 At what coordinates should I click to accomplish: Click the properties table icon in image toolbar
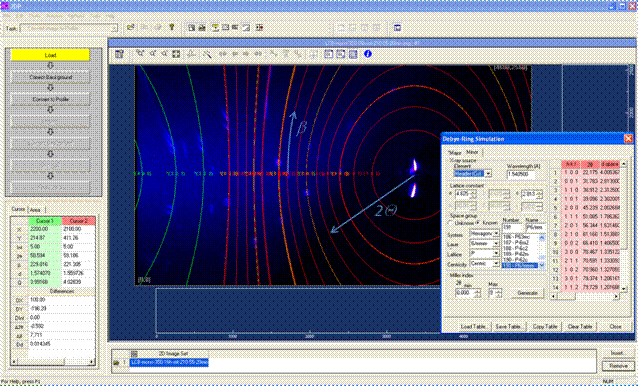click(119, 54)
